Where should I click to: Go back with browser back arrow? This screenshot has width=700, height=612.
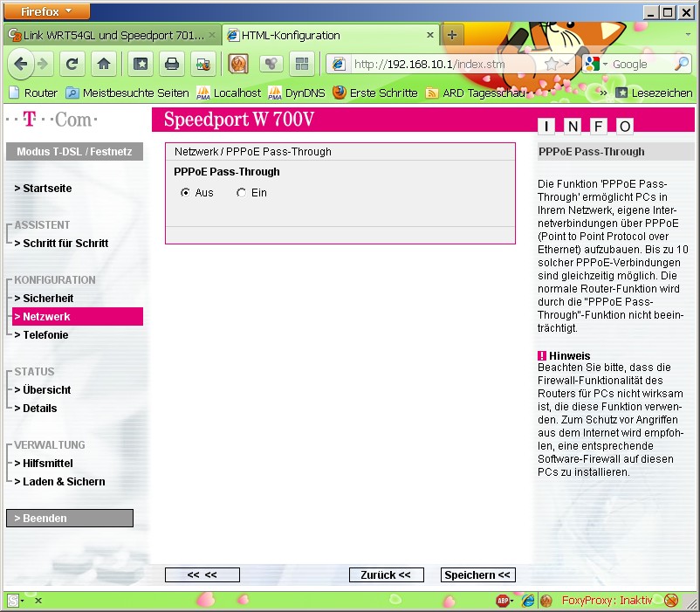21,65
